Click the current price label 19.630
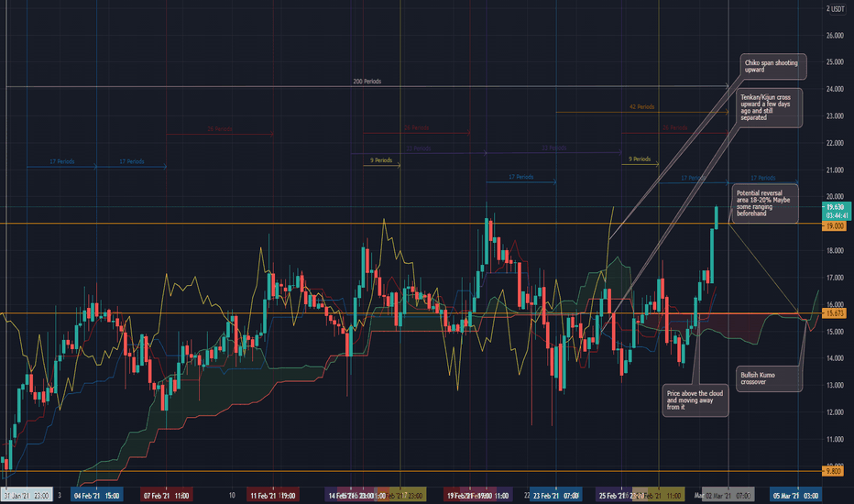 836,207
